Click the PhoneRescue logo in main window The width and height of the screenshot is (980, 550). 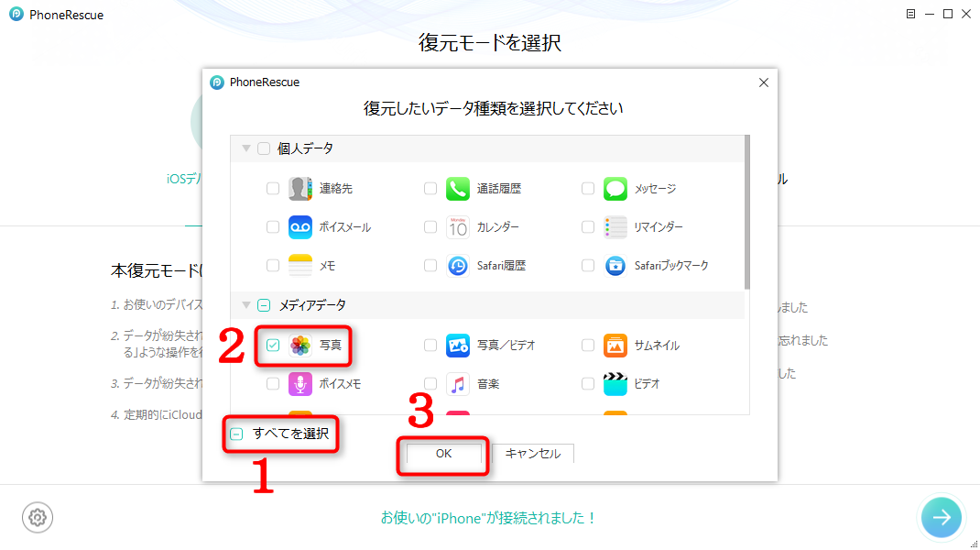click(x=16, y=15)
